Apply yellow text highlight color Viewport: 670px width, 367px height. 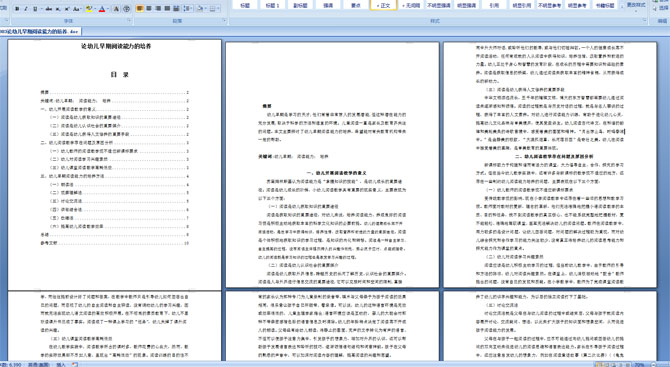(x=89, y=9)
